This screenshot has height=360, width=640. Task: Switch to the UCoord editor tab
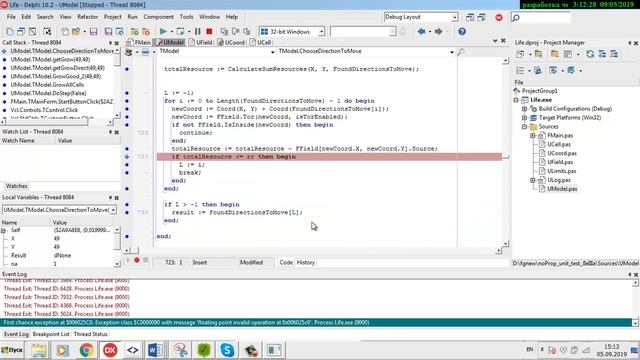231,42
